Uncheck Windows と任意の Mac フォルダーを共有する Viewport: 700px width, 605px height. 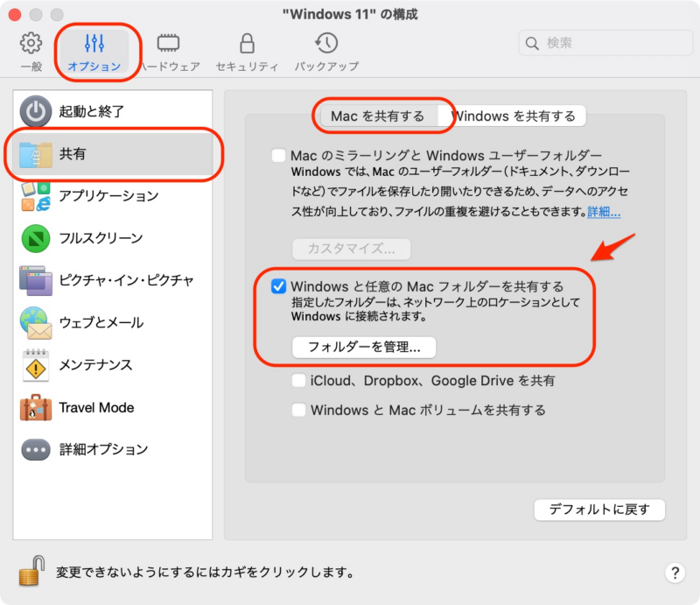pos(278,286)
